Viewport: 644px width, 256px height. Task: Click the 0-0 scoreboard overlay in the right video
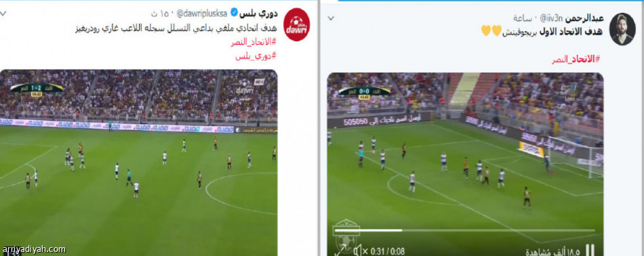[364, 91]
